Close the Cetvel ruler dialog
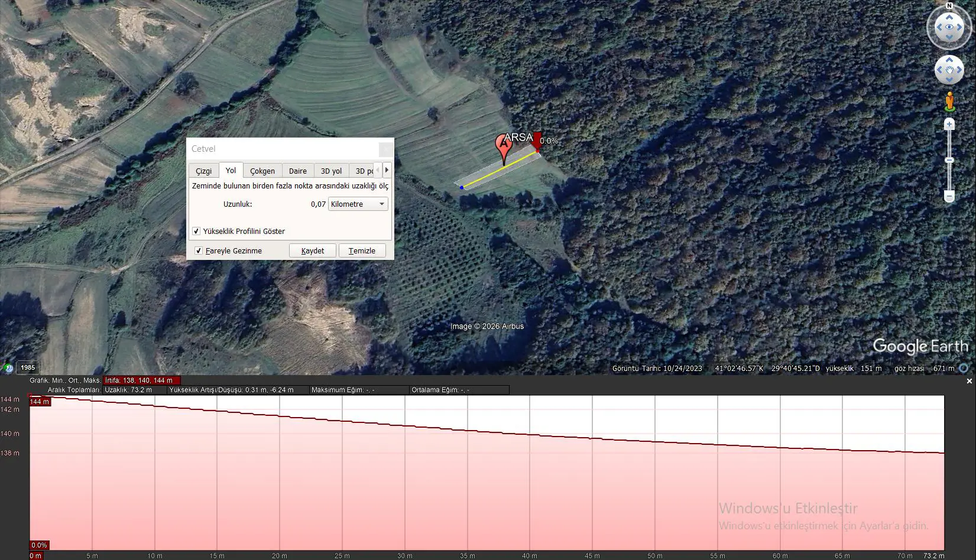Screen dimensions: 976x560 [x=385, y=149]
